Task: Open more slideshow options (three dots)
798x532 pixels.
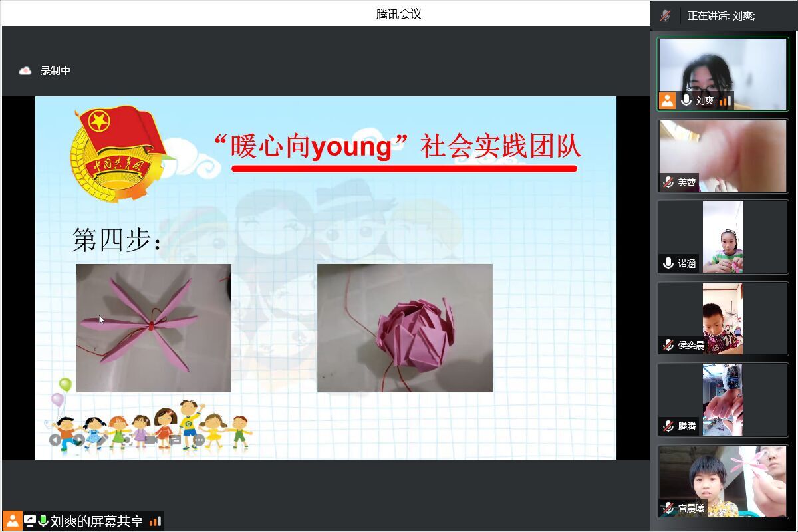Action: click(199, 440)
